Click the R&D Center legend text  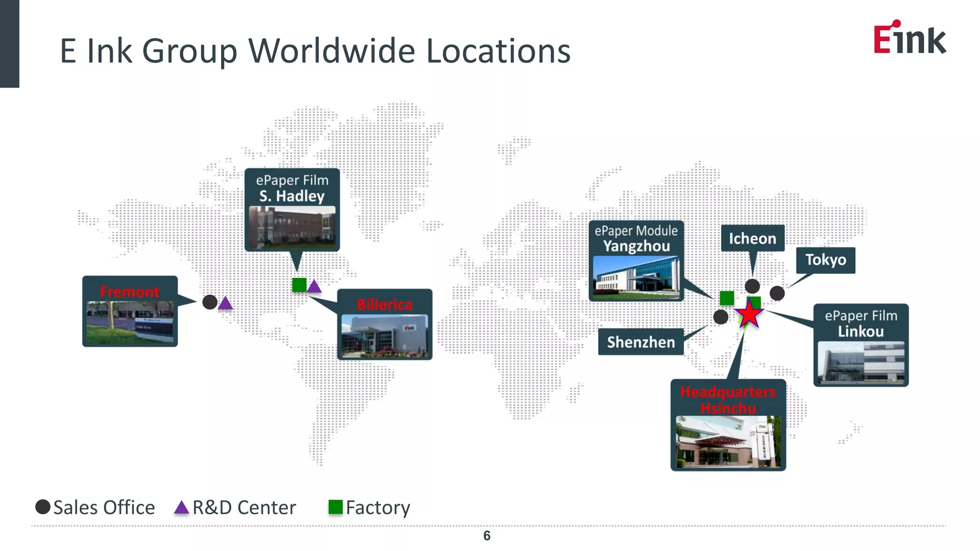point(245,507)
